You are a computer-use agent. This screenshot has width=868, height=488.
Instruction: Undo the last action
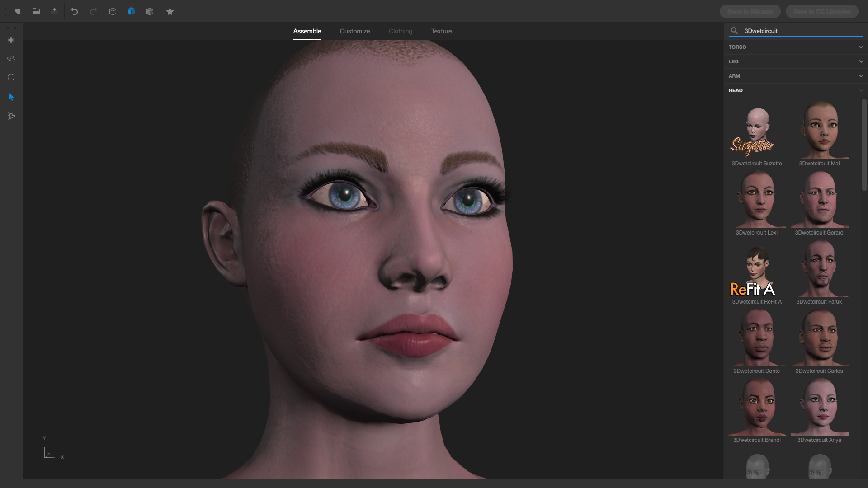click(75, 11)
